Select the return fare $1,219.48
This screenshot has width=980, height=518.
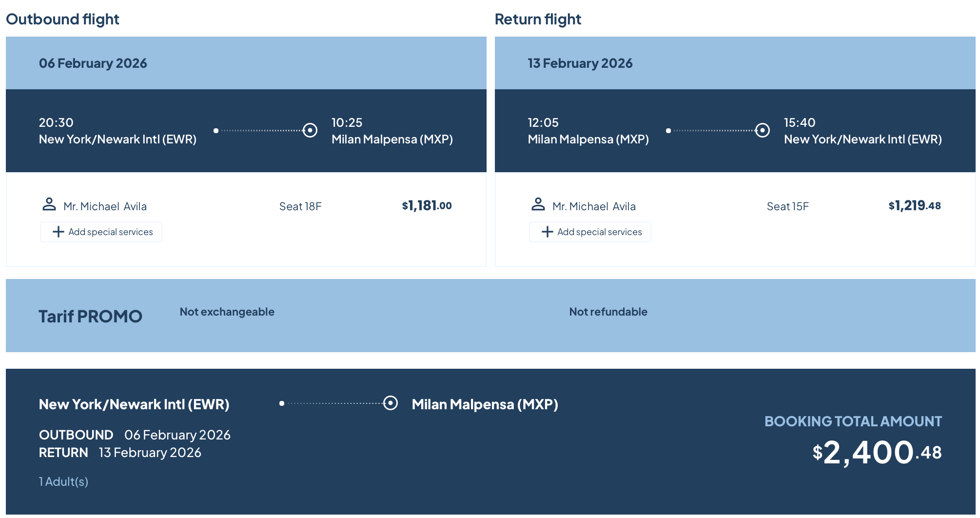coord(914,206)
